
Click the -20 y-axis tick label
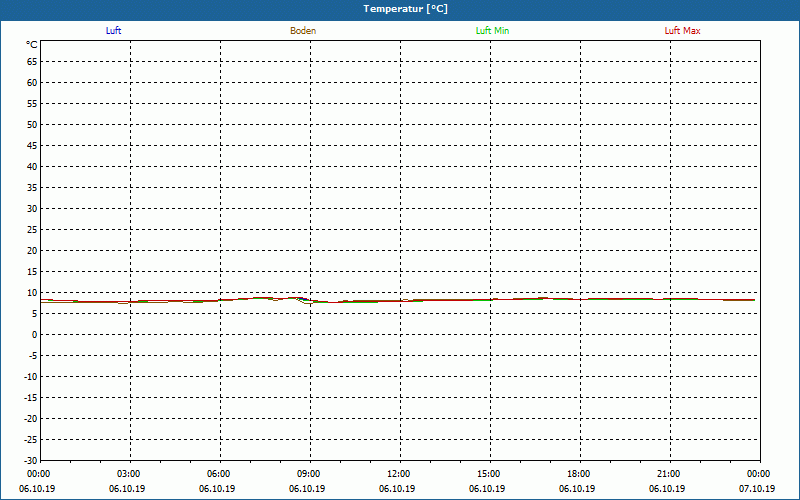click(31, 418)
